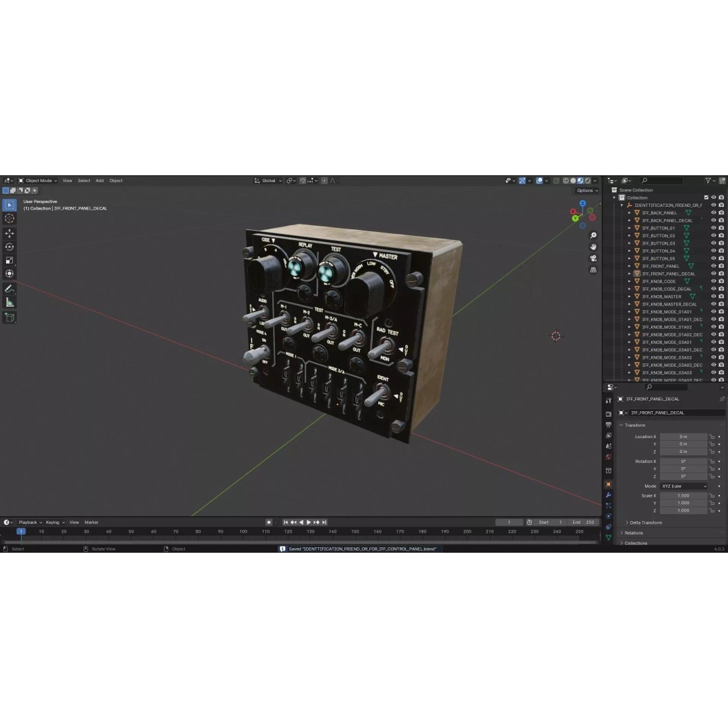Open the Transformation Orientation Global dropdown

coord(267,180)
